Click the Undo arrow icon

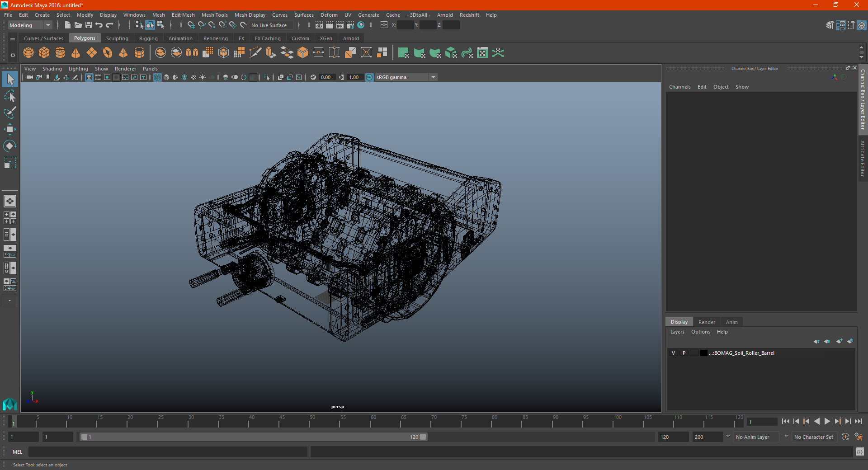[x=99, y=25]
